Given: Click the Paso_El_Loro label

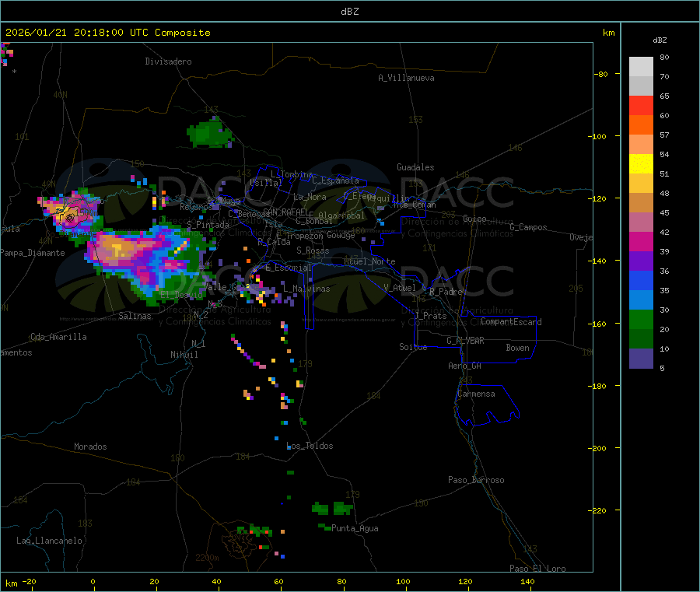Looking at the screenshot, I should (x=537, y=569).
